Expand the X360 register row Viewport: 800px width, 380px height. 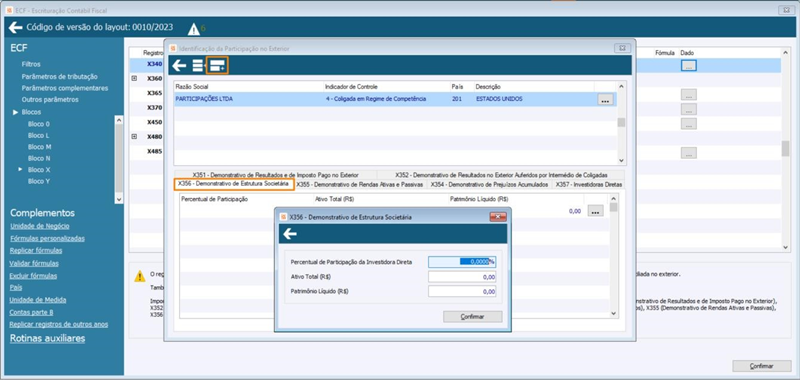click(135, 79)
